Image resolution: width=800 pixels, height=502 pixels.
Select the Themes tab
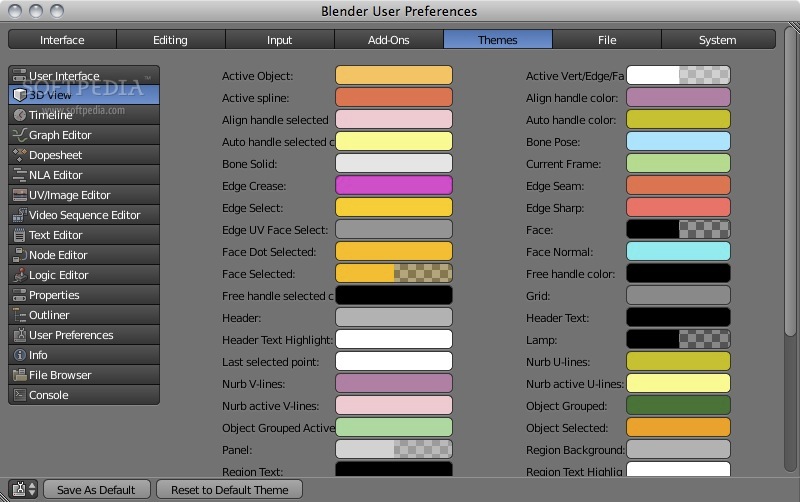(498, 39)
